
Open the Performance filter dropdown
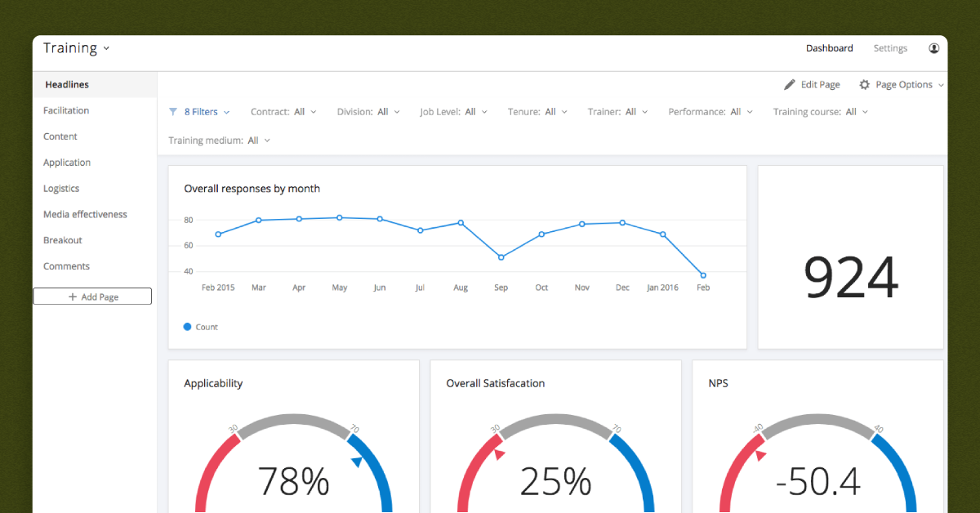(x=710, y=112)
